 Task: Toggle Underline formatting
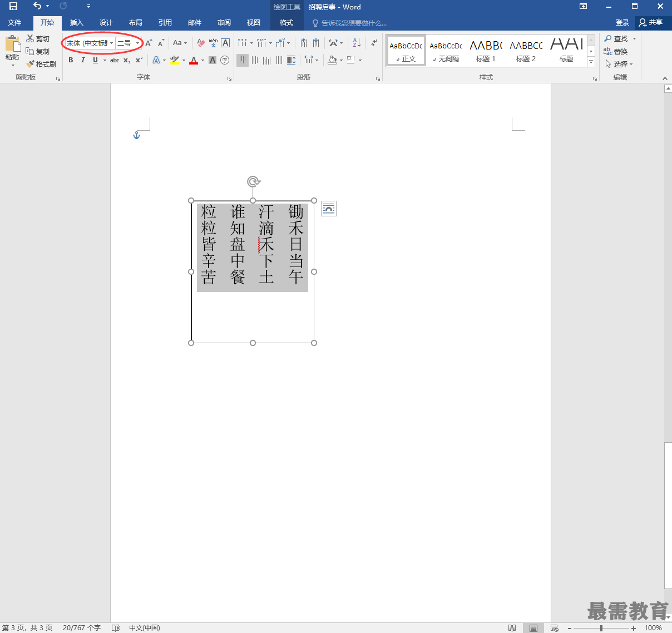[95, 60]
